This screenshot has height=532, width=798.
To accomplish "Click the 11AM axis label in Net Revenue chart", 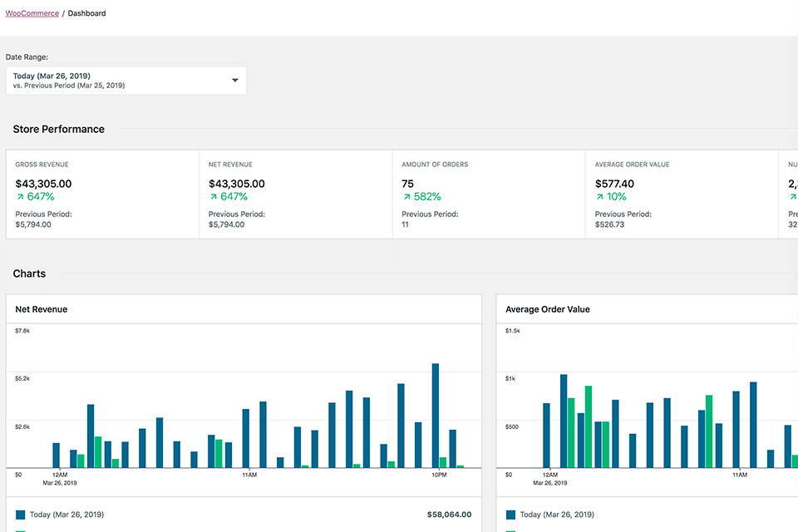I will pyautogui.click(x=249, y=475).
